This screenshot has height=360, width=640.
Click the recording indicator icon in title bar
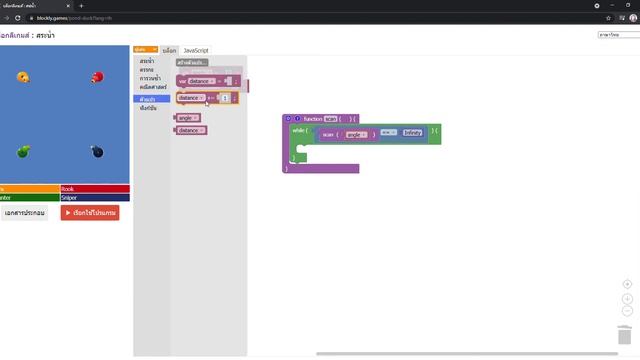[597, 6]
